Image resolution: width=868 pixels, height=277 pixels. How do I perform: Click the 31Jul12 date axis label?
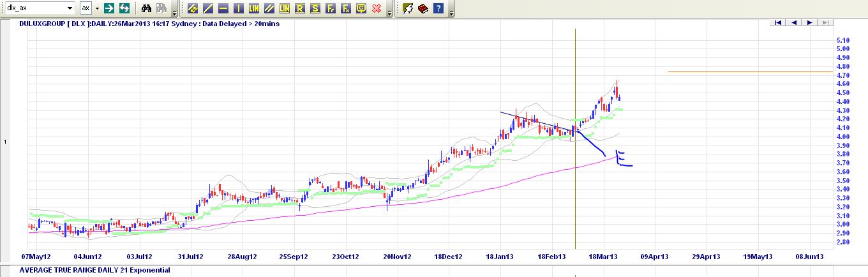190,257
